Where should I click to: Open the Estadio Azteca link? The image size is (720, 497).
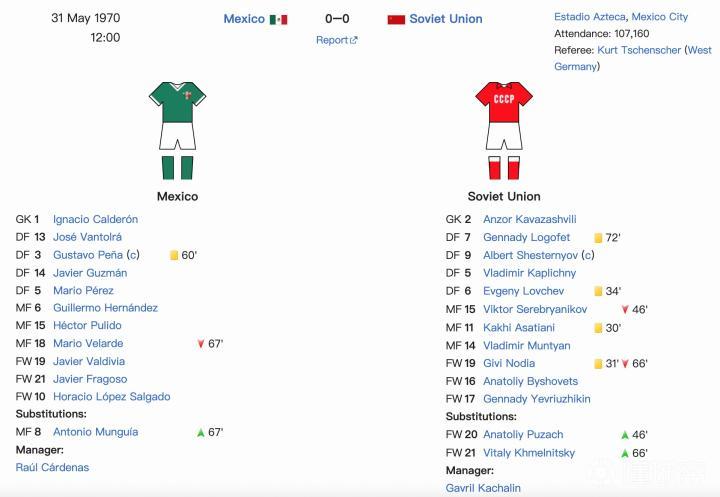point(590,17)
